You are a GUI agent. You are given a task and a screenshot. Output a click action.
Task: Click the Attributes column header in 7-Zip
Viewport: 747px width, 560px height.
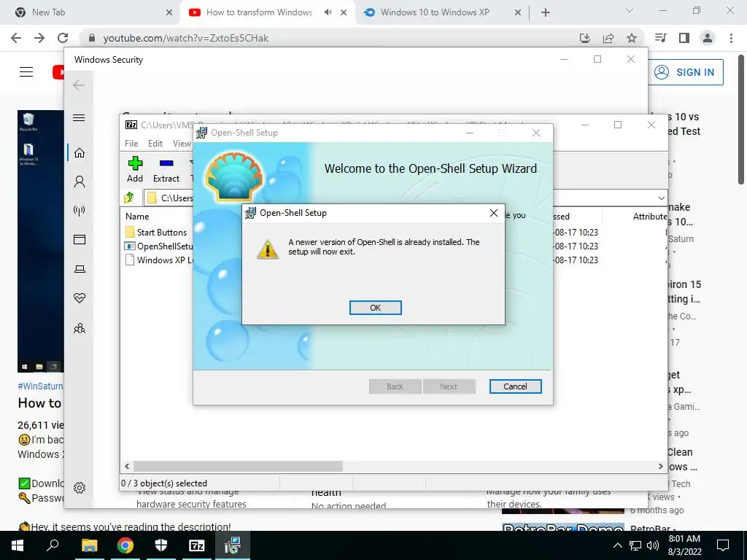coord(650,216)
